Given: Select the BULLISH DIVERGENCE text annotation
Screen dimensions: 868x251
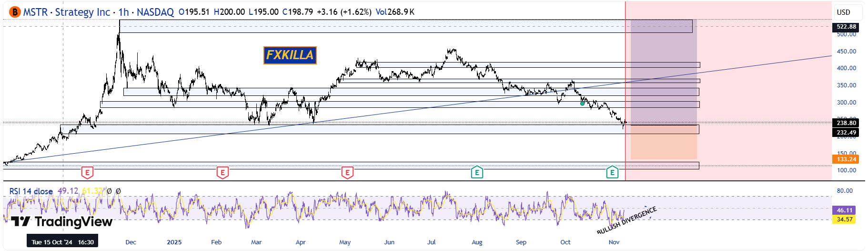Looking at the screenshot, I should 626,220.
